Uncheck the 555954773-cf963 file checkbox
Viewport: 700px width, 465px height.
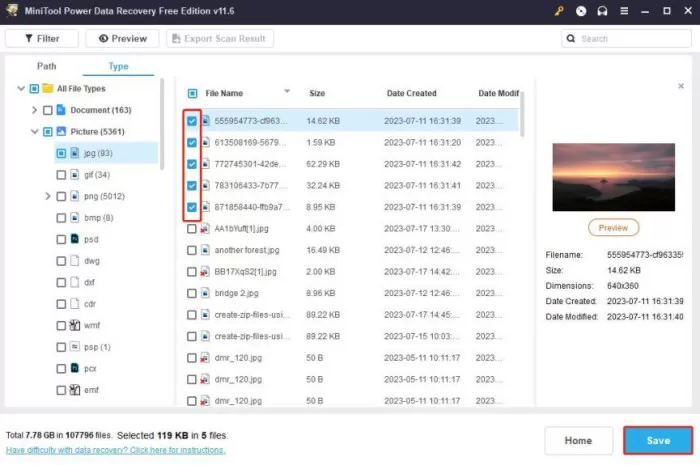pos(192,121)
